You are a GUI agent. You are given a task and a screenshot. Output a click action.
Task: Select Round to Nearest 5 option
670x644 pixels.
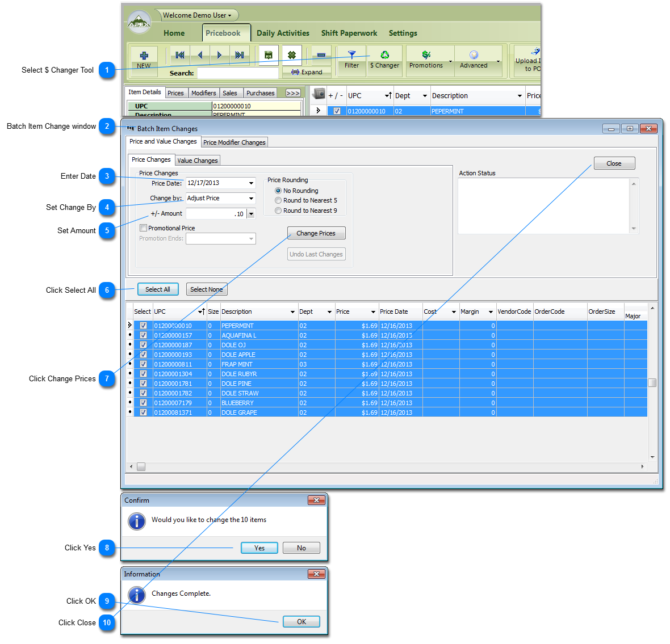(x=278, y=200)
